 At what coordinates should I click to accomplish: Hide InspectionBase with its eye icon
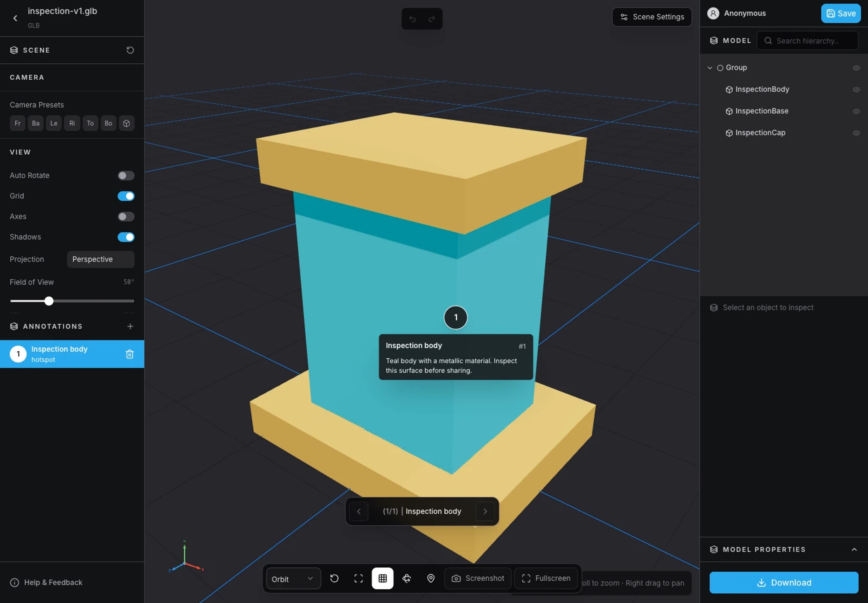tap(856, 111)
